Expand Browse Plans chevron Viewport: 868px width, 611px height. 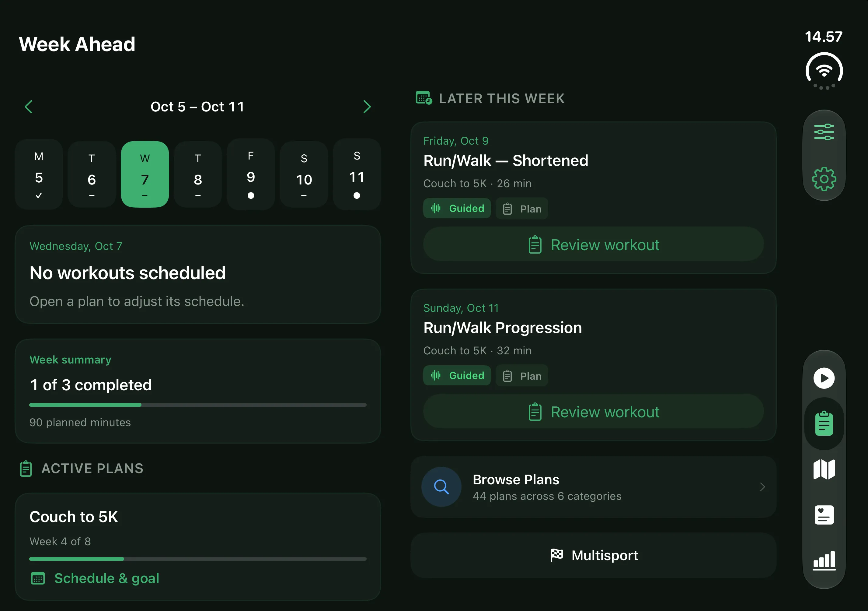click(x=762, y=487)
